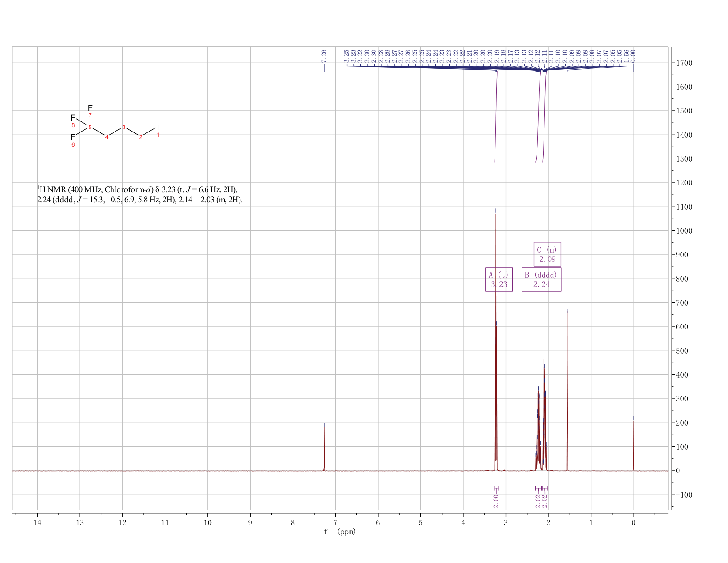The height and width of the screenshot is (563, 728).
Task: Click the x-axis tick label 12
Action: coord(122,523)
